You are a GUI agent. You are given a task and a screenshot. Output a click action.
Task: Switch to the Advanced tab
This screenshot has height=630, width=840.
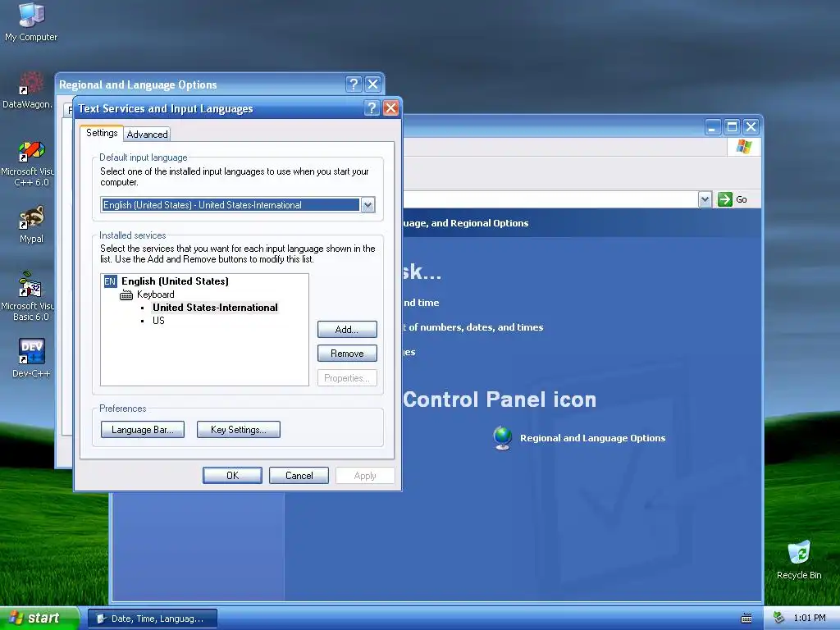(x=148, y=135)
